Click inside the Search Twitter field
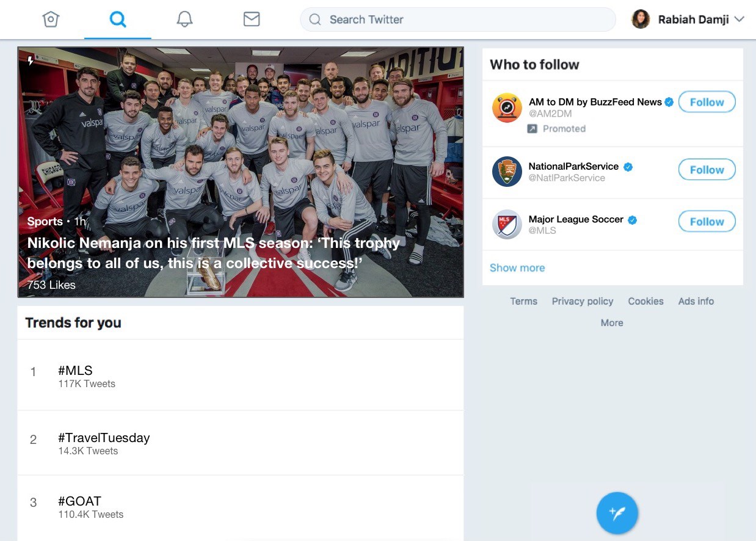This screenshot has width=756, height=541. coord(427,20)
